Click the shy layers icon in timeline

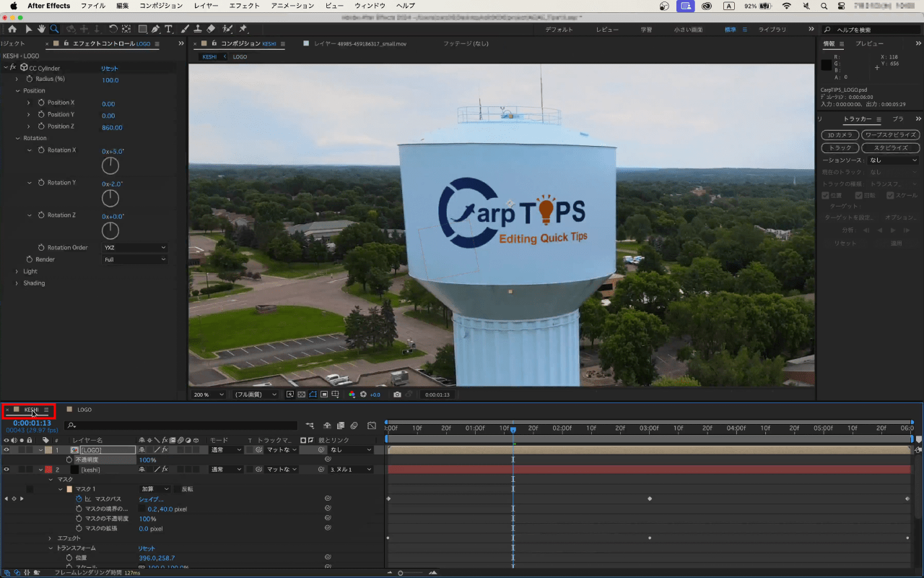[x=327, y=426]
